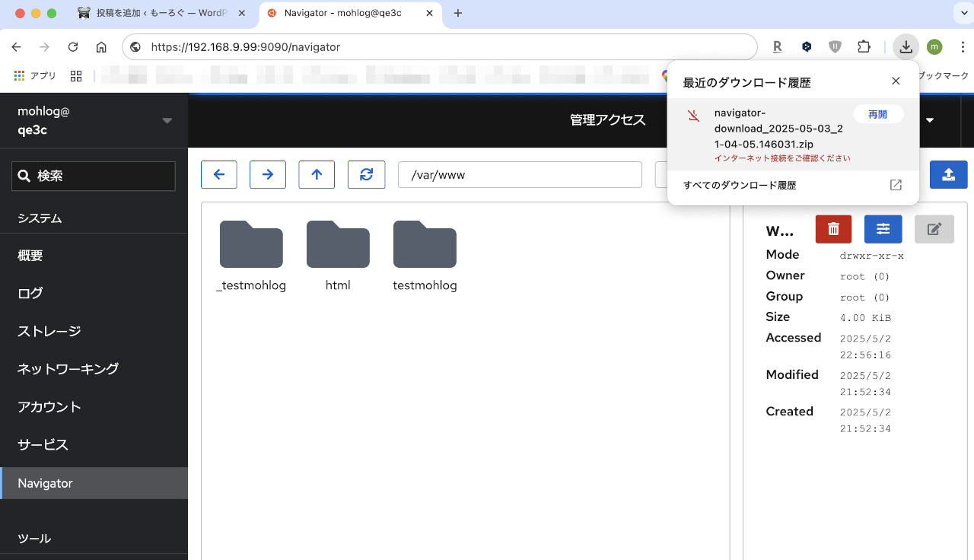This screenshot has height=560, width=974.
Task: Delete the selected item with trash icon
Action: coord(833,229)
